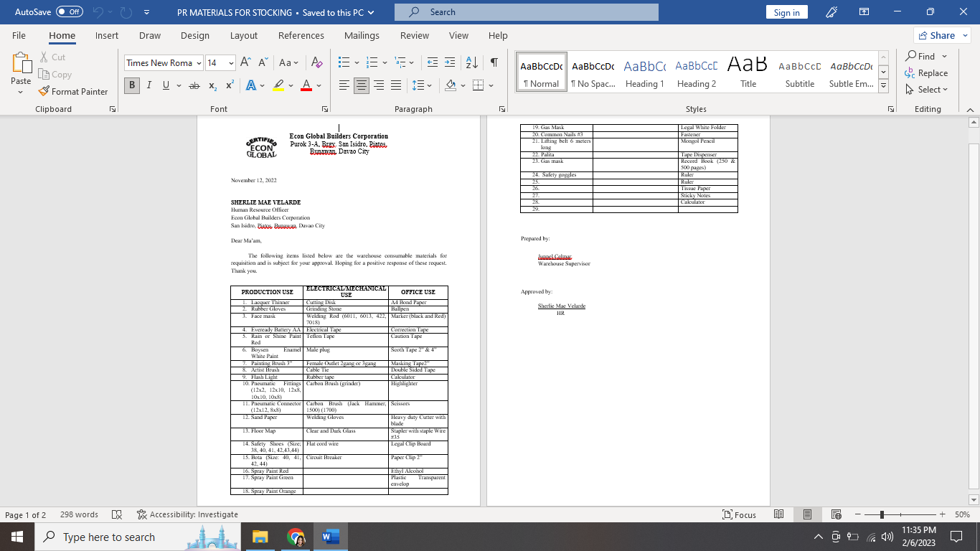Toggle Italic formatting
The image size is (980, 551).
149,85
